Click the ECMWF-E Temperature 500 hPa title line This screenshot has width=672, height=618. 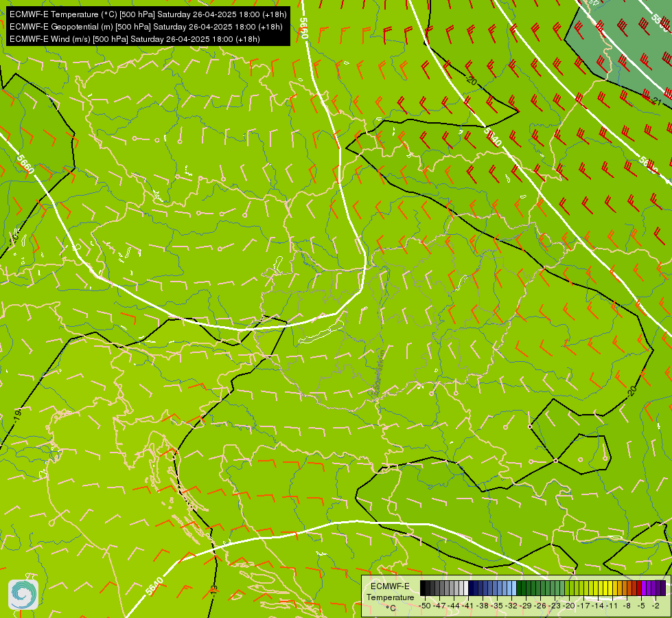[148, 14]
